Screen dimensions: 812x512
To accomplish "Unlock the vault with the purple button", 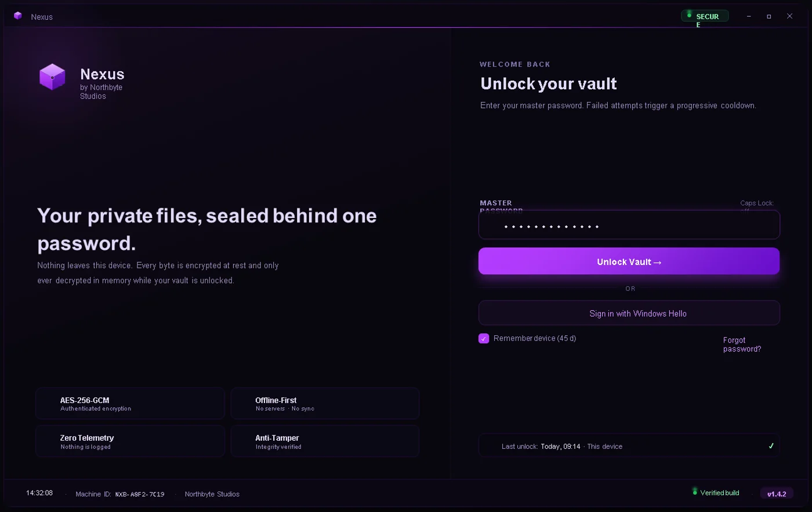I will (x=629, y=262).
